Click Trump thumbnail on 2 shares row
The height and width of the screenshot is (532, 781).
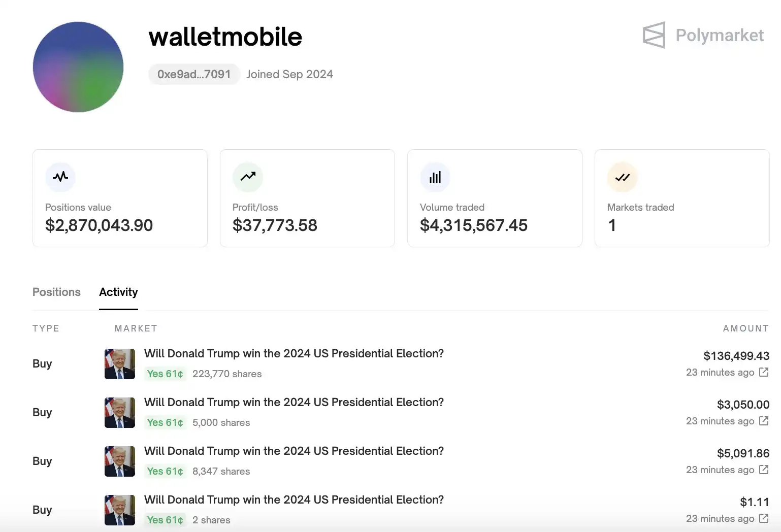tap(120, 510)
